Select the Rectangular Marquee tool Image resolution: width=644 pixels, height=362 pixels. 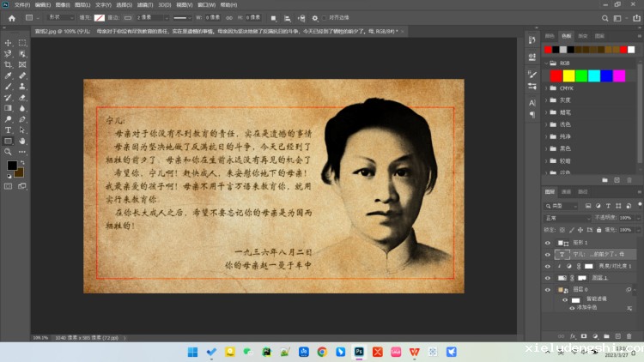[22, 43]
